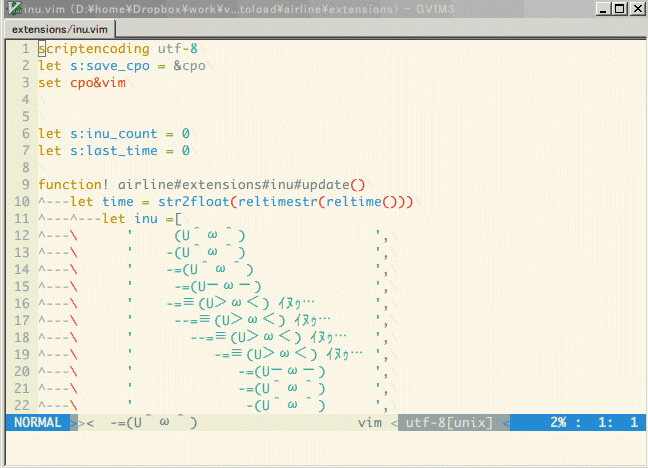The image size is (648, 468).
Task: Click the Vim icon in the title bar
Action: click(x=14, y=8)
